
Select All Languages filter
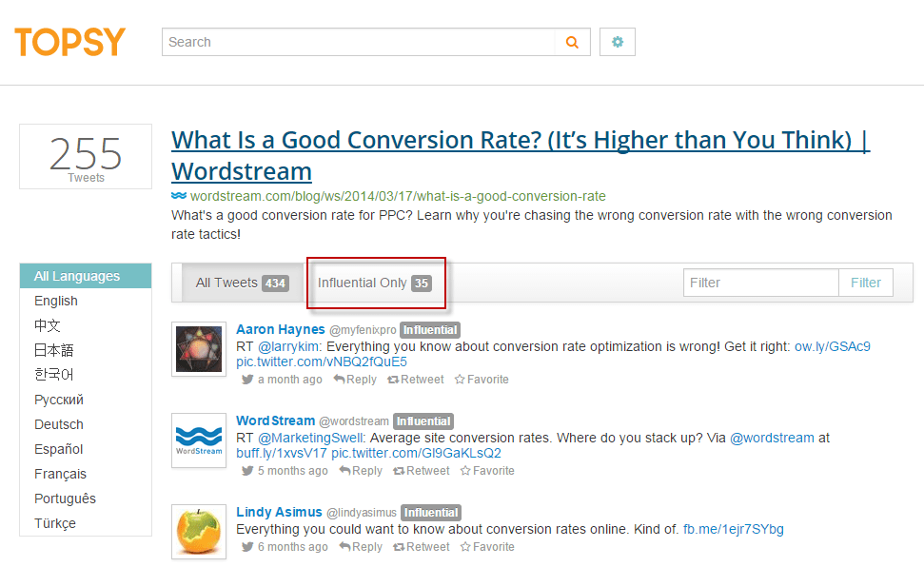pyautogui.click(x=86, y=276)
